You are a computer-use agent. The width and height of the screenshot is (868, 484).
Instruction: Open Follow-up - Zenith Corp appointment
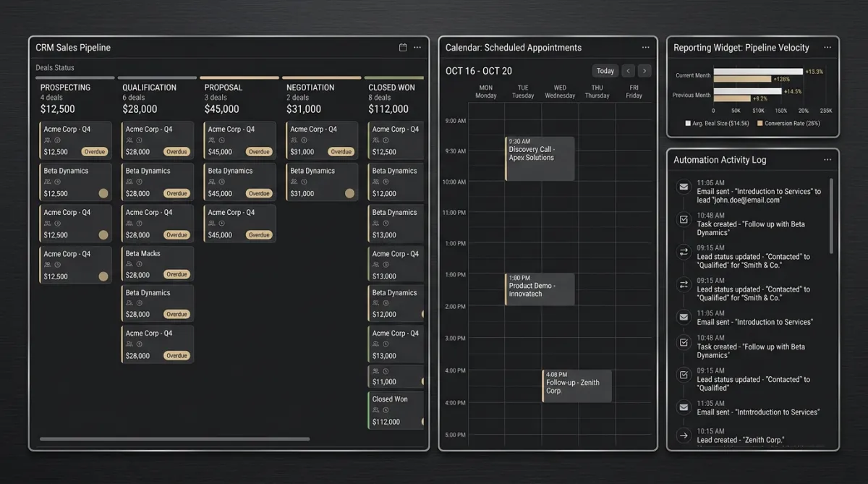(x=576, y=386)
